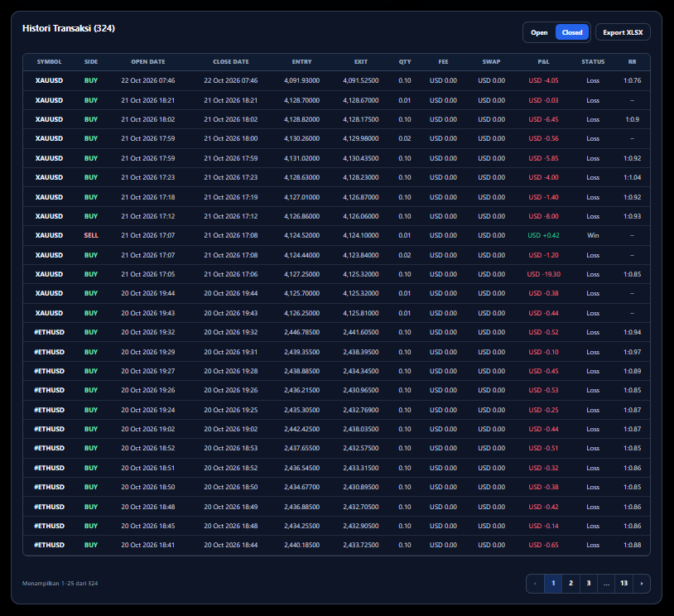
Task: Click close date 21 Oct 2026 17:19
Action: (x=231, y=197)
